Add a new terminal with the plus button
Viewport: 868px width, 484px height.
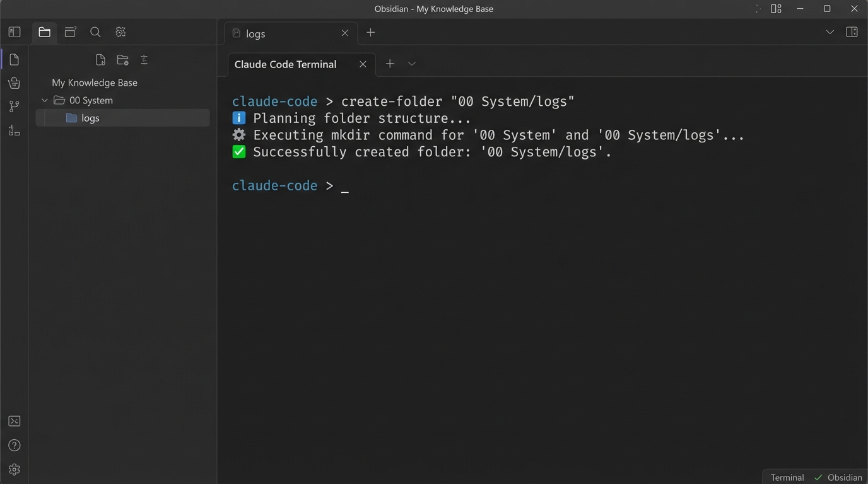click(390, 64)
